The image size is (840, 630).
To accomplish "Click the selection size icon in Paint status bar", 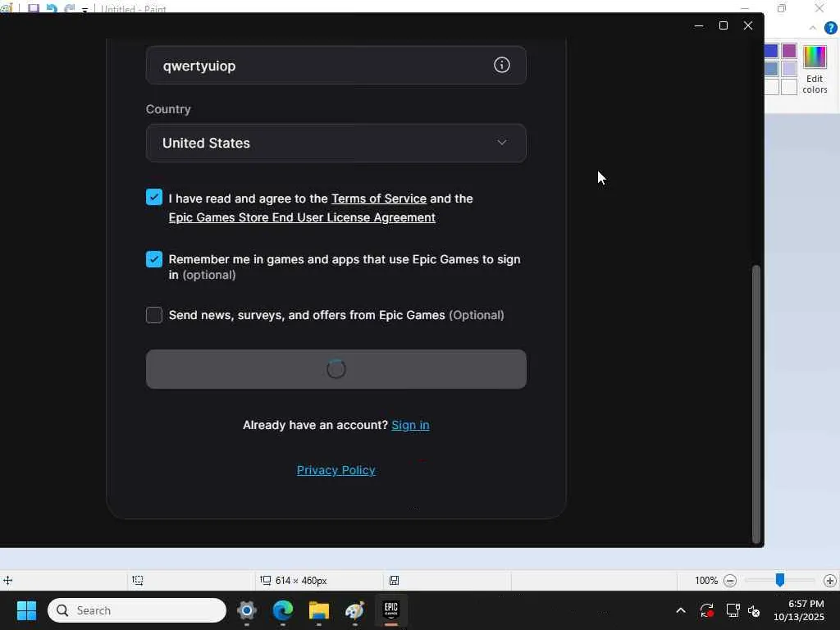I will [138, 580].
